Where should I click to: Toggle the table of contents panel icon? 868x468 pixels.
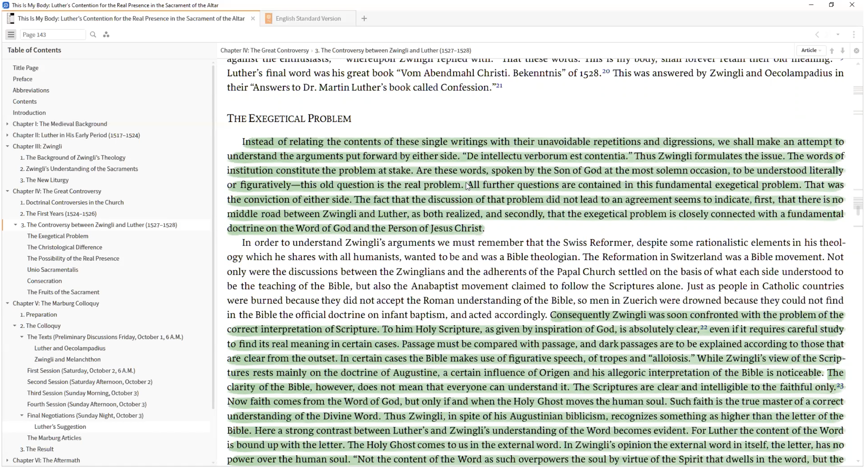click(x=11, y=35)
